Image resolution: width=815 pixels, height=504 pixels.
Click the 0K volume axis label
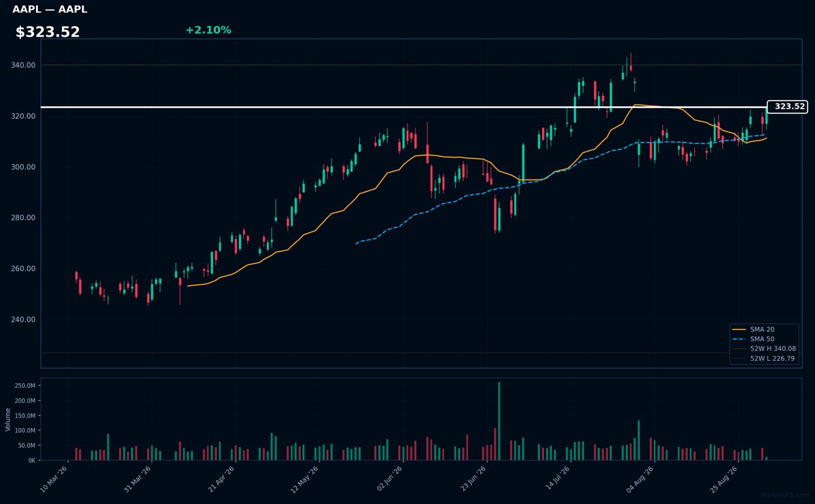[x=32, y=461]
